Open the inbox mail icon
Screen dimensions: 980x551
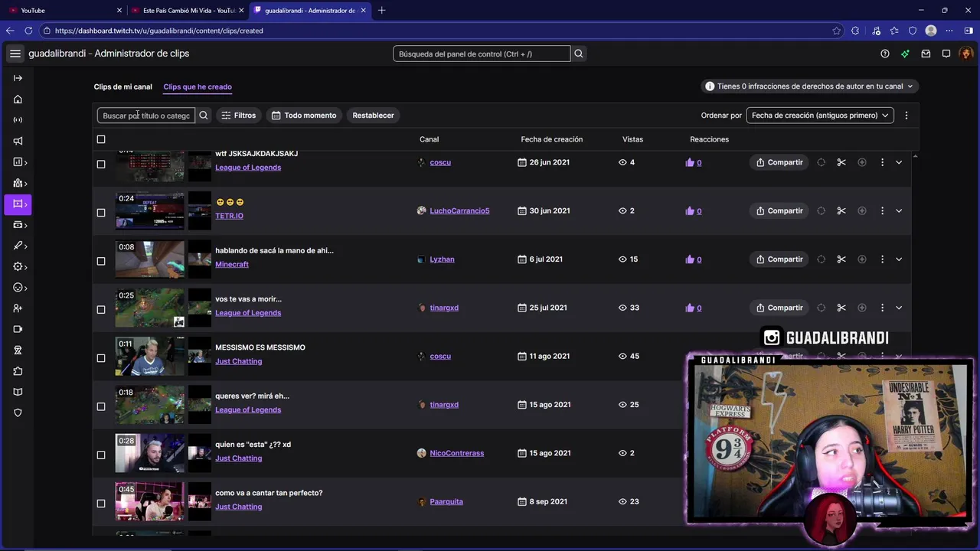tap(926, 54)
